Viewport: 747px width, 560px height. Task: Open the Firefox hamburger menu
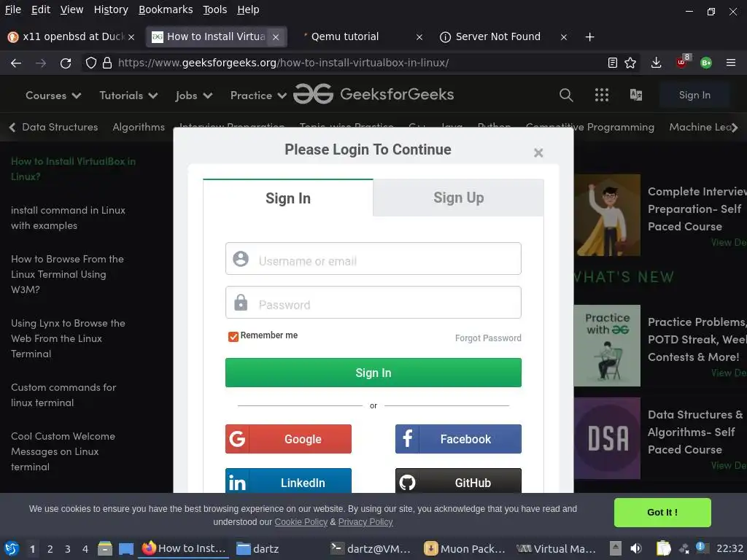pyautogui.click(x=731, y=63)
